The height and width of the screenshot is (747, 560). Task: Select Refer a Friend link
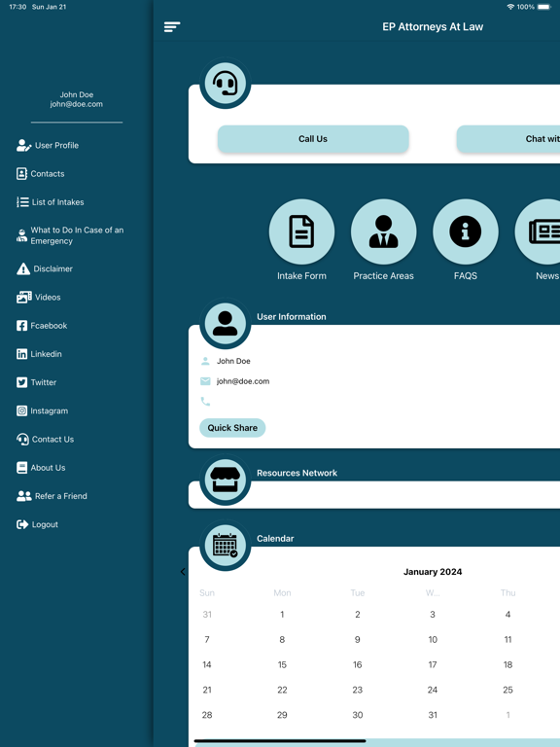point(52,496)
